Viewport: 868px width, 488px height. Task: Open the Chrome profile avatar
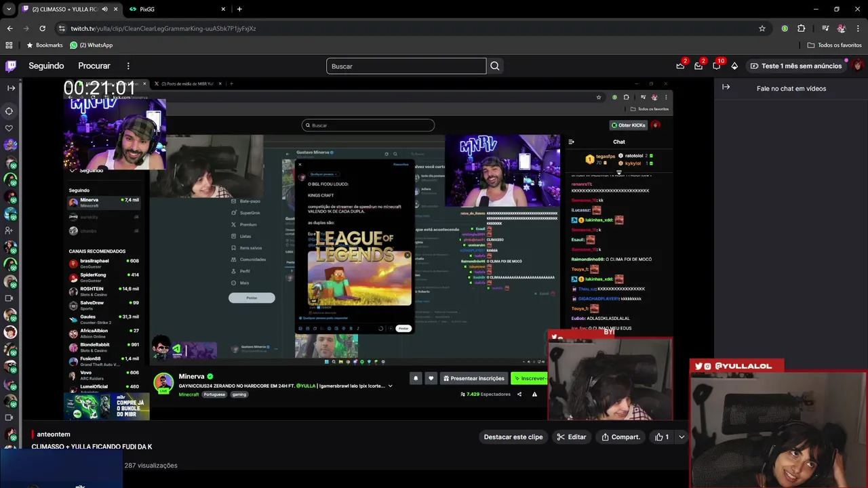click(x=842, y=28)
